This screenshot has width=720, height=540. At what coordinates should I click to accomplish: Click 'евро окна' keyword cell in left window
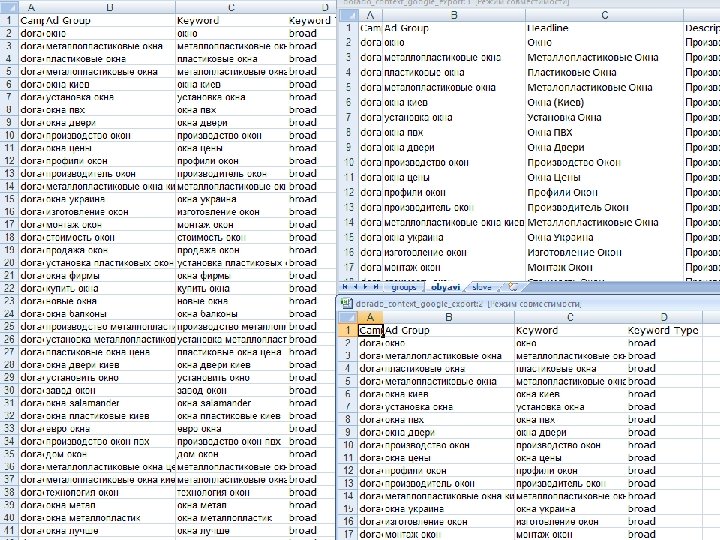[x=231, y=428]
